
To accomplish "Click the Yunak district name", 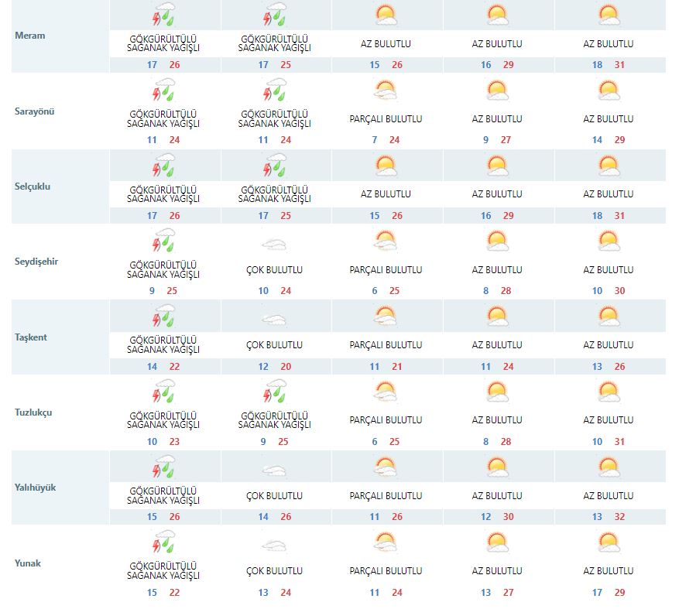I will 29,563.
